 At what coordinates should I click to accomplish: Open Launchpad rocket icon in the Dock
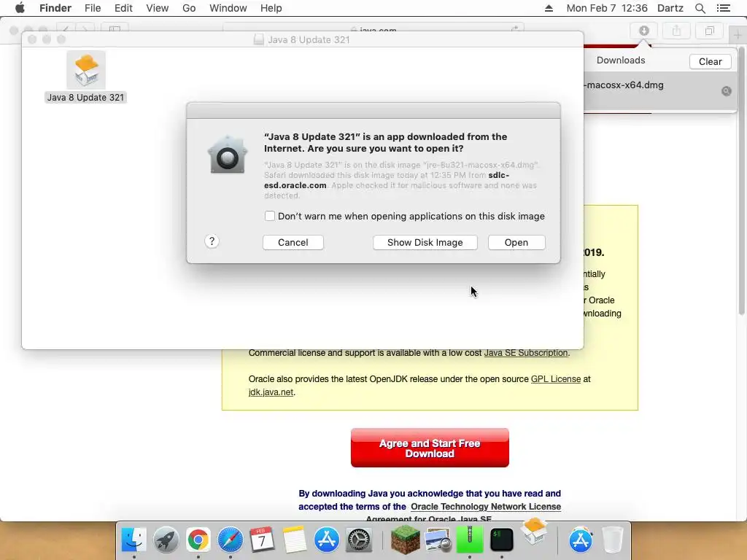166,540
